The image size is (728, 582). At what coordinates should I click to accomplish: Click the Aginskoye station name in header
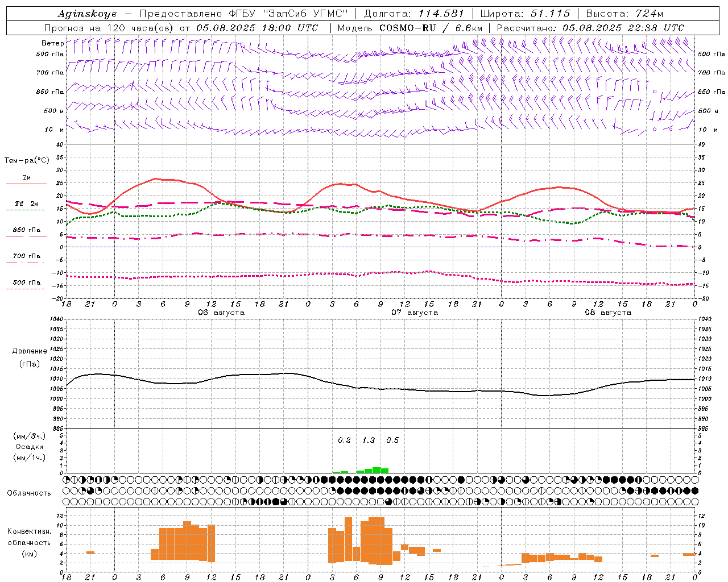coord(87,14)
